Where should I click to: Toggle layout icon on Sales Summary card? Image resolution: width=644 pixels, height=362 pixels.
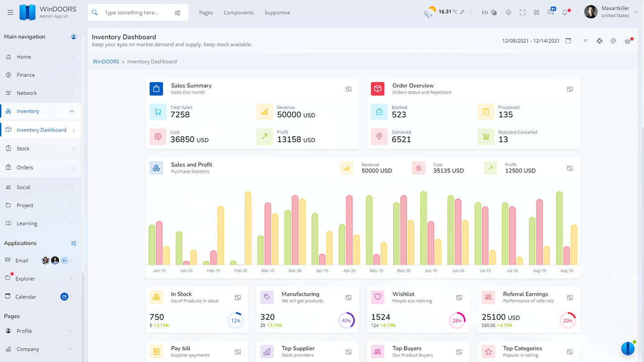[348, 89]
